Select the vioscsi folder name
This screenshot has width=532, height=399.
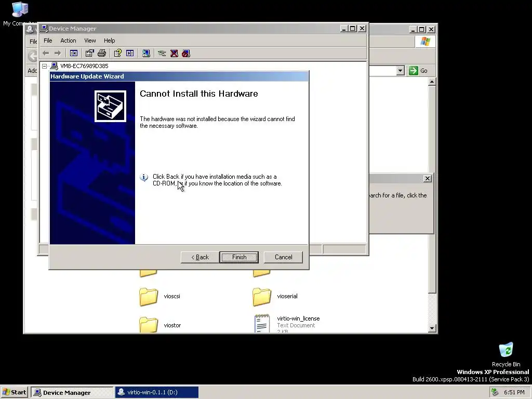pos(172,296)
